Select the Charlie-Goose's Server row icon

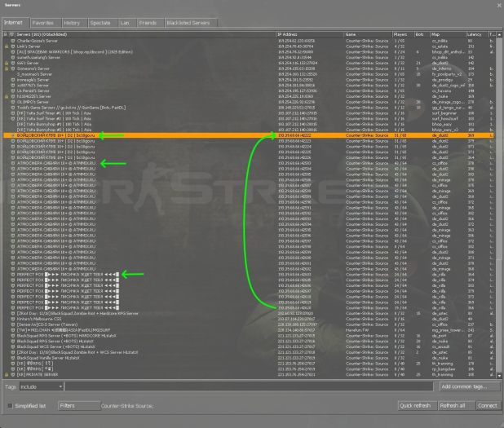[13, 41]
